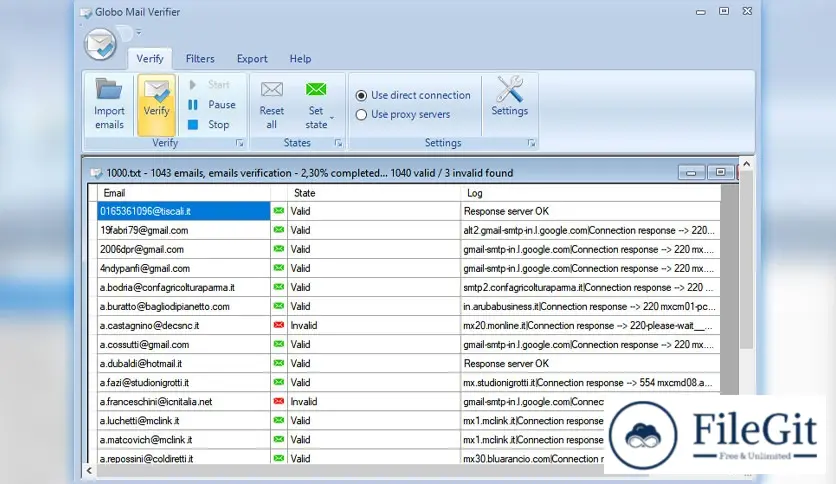Image resolution: width=836 pixels, height=484 pixels.
Task: Open the Set state dropdown arrow
Action: point(332,118)
